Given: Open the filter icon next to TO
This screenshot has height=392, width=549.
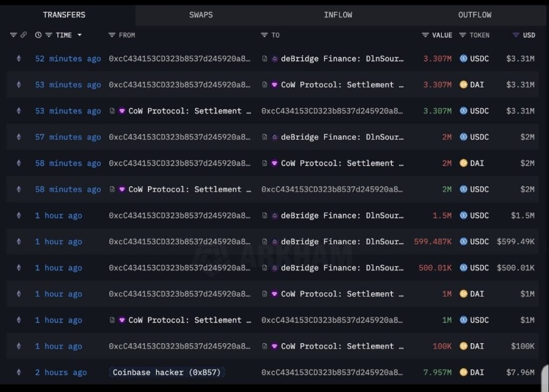Looking at the screenshot, I should 264,35.
